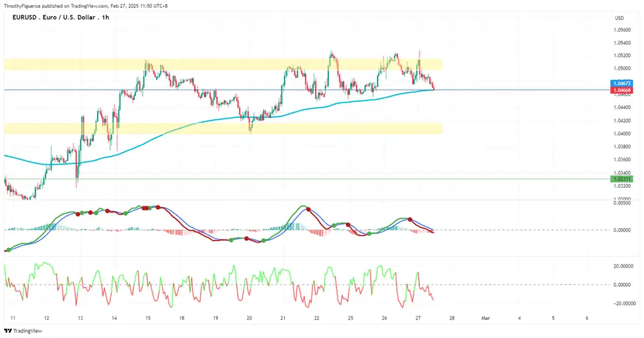The width and height of the screenshot is (644, 338).
Task: Click the 1.03600 price axis value
Action: [622, 159]
